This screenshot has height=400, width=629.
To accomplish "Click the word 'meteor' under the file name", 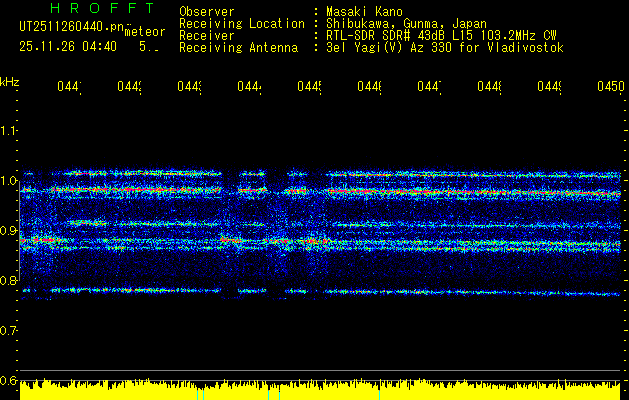I will click(x=145, y=32).
